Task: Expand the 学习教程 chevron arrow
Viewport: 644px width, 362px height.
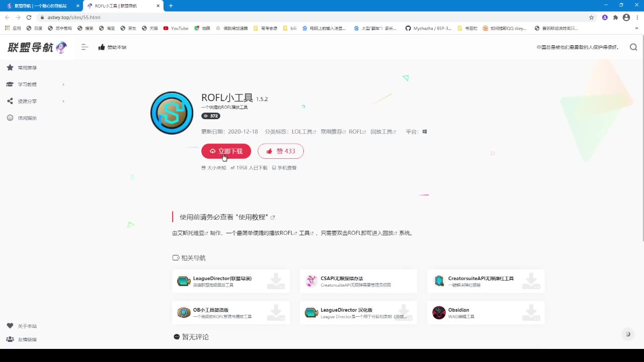Action: [63, 84]
